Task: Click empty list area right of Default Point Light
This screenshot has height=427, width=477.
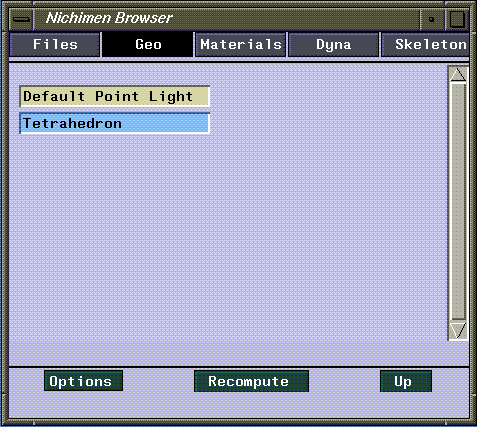Action: (x=328, y=96)
